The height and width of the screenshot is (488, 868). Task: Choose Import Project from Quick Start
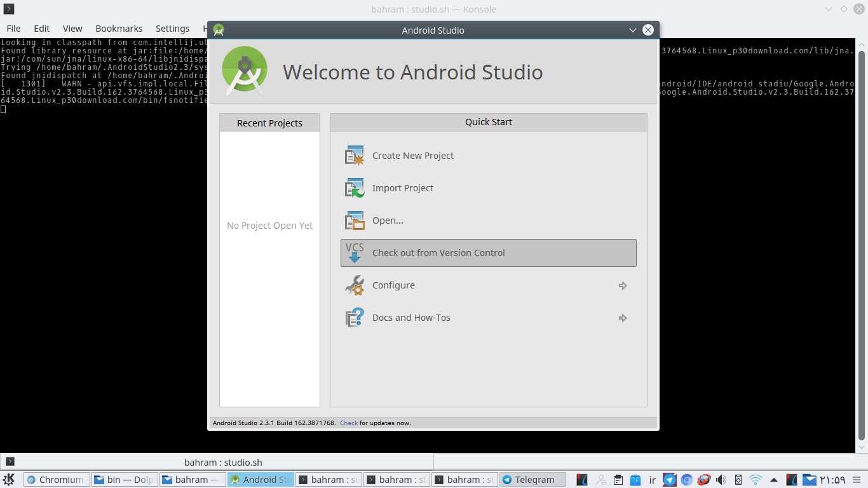click(488, 188)
